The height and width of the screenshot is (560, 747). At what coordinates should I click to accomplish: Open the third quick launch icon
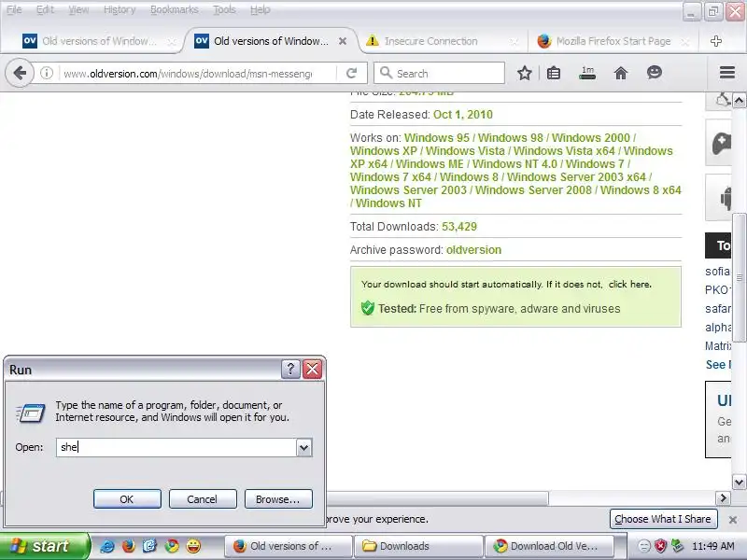[x=149, y=546]
